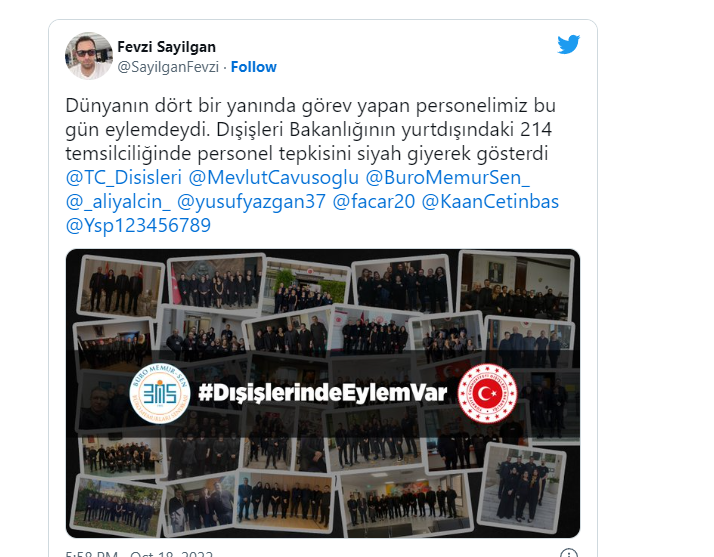
Task: Click the @SayilganFevzi handle
Action: (x=168, y=67)
